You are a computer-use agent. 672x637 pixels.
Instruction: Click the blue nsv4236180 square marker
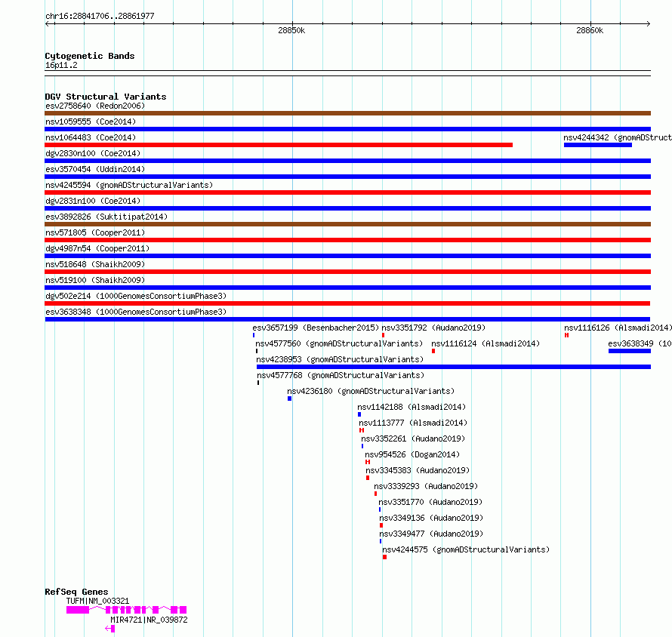pos(290,399)
